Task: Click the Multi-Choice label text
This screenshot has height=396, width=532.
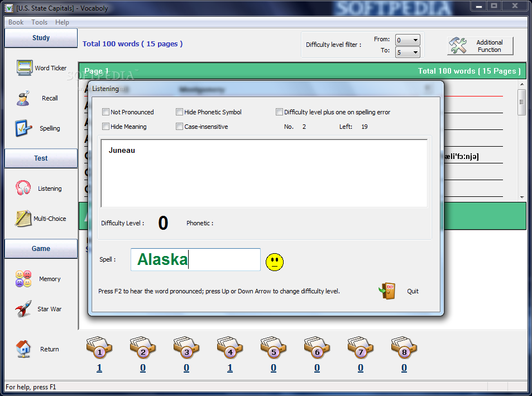Action: 50,219
